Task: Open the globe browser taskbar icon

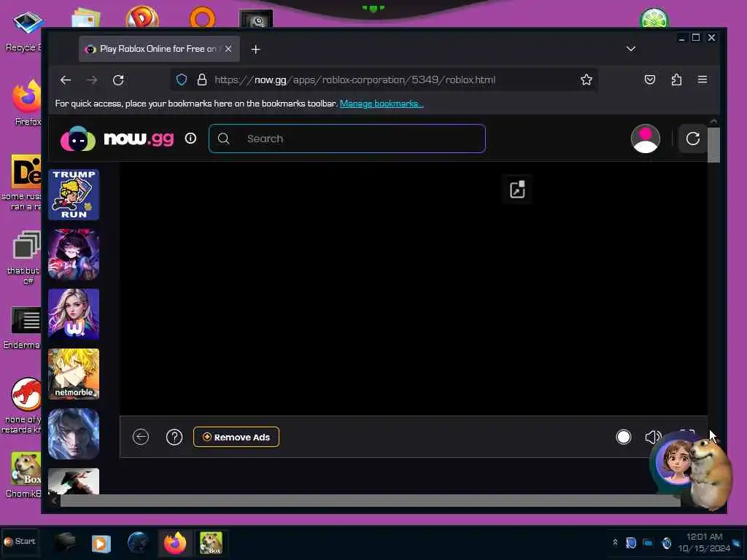Action: [x=138, y=542]
